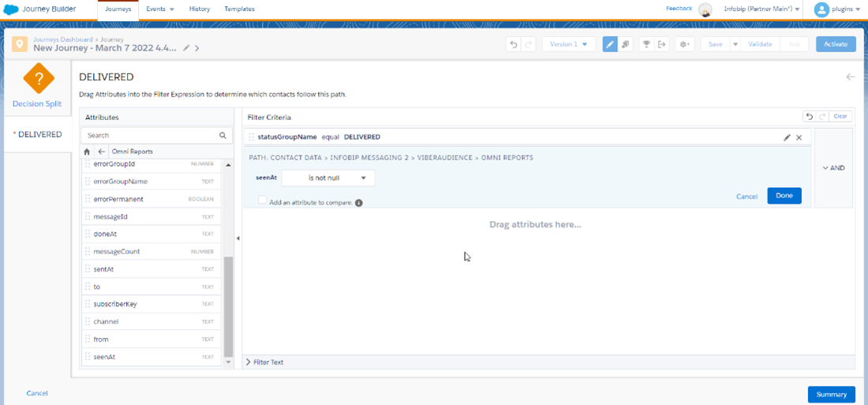Viewport: 868px width, 405px height.
Task: Click the Done button
Action: (x=784, y=196)
